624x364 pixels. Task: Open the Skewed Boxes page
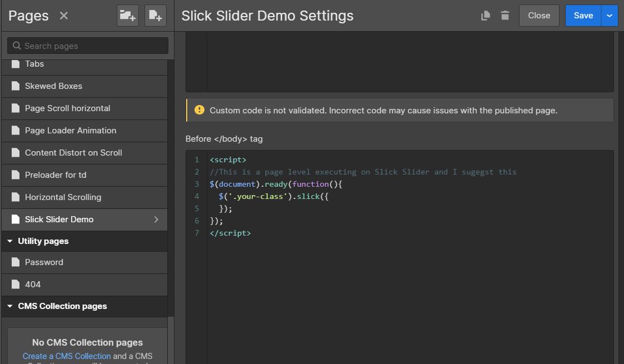point(84,86)
